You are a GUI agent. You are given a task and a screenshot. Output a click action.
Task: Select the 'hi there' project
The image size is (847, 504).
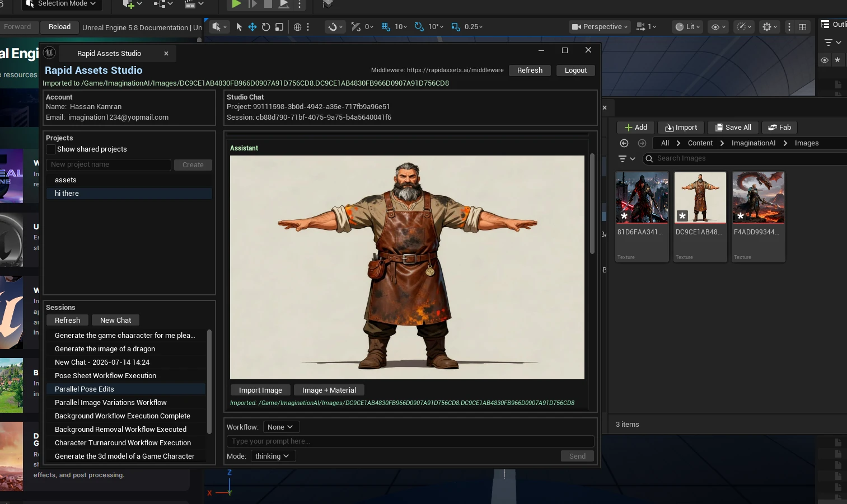pyautogui.click(x=129, y=194)
